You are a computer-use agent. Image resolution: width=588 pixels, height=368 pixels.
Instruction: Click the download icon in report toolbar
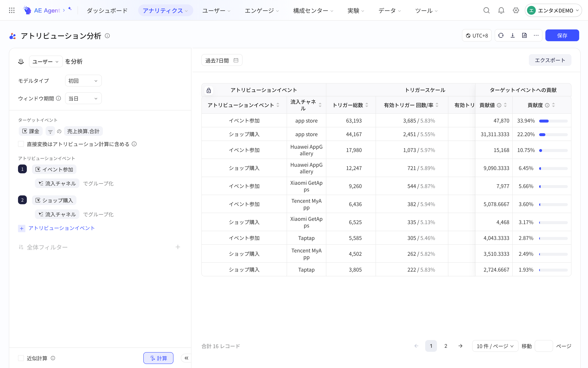[x=513, y=36]
